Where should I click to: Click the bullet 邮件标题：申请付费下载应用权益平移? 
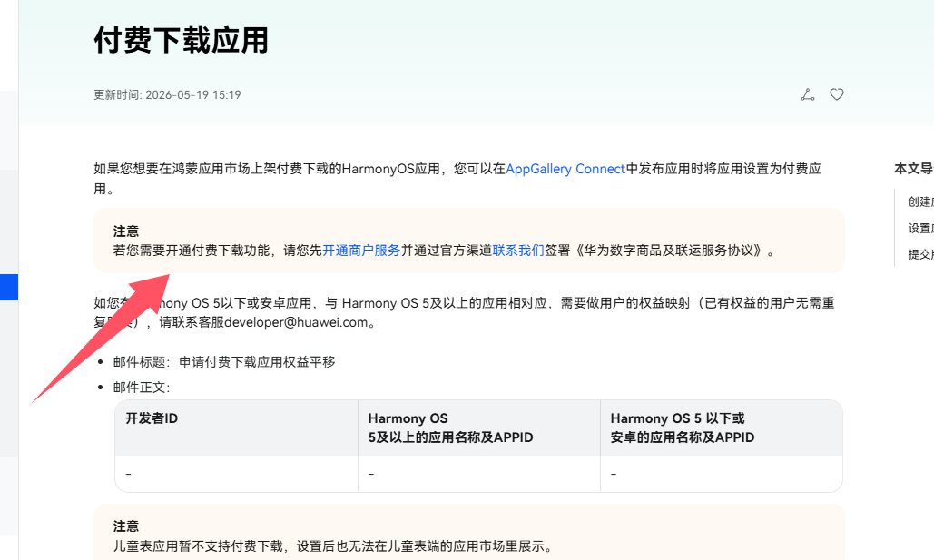[x=224, y=361]
